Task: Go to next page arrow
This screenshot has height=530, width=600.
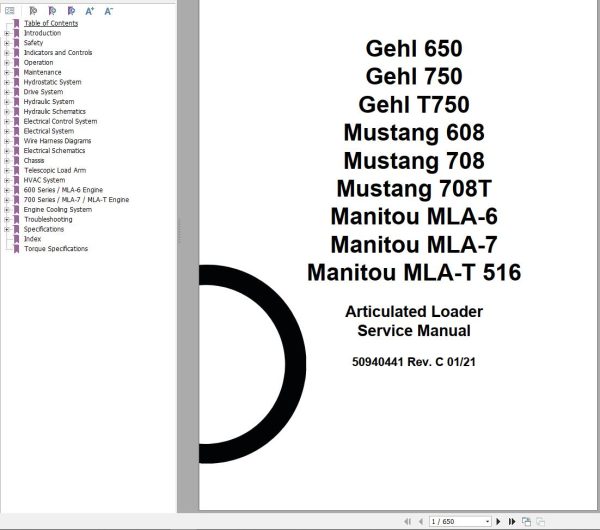Action: tap(498, 521)
